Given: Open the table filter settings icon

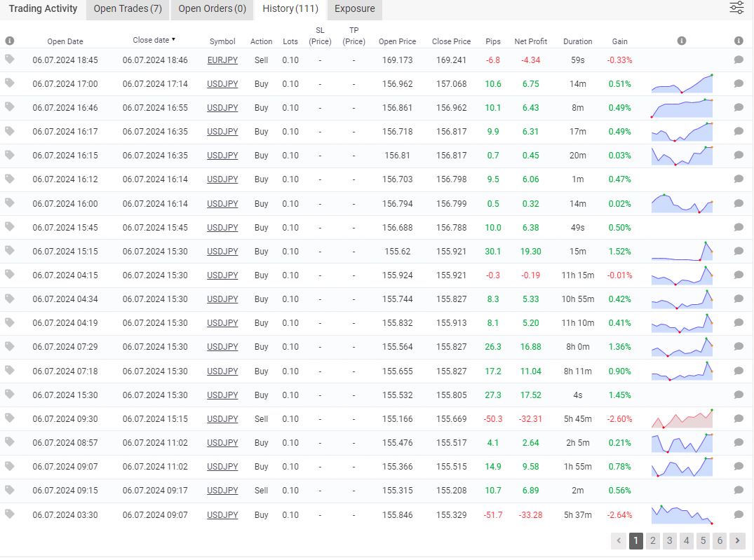Looking at the screenshot, I should (736, 8).
